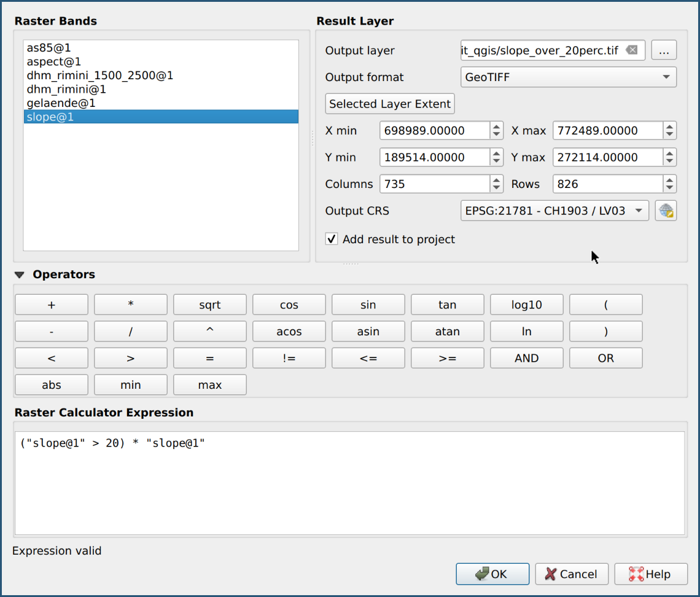Insert the log10 operator

point(526,305)
